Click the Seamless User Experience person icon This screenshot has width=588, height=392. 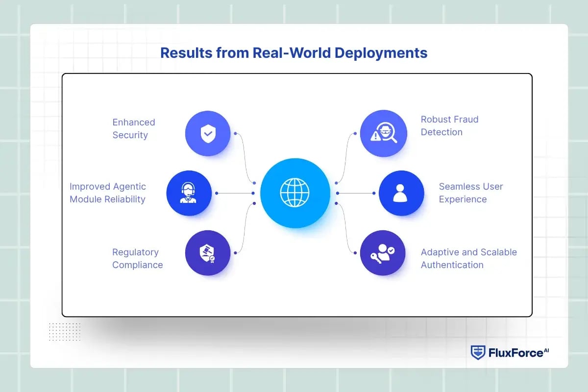[401, 193]
